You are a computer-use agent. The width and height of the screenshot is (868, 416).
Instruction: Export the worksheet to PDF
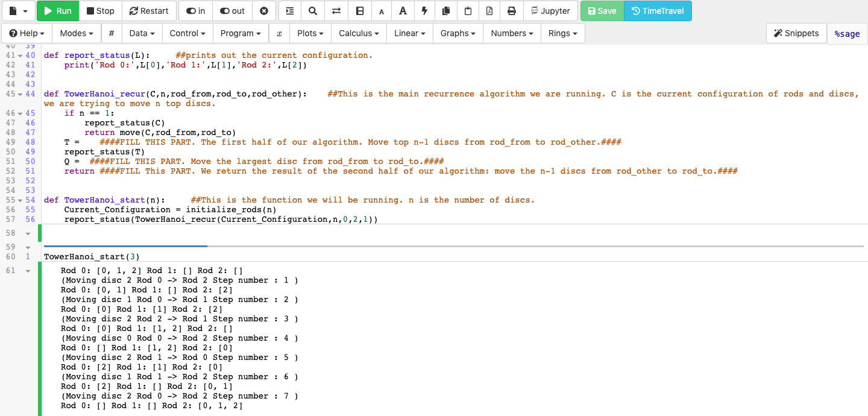point(489,10)
